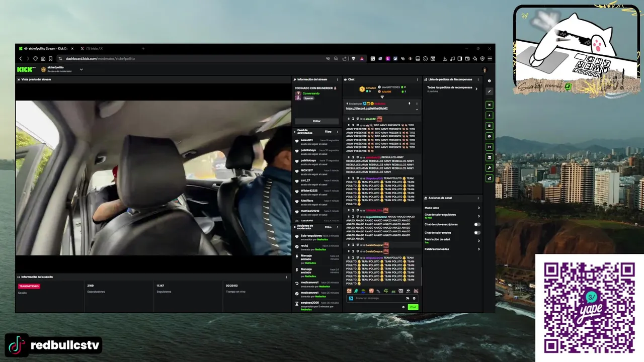Click the Kick logo
Viewport: 644px width, 362px height.
pyautogui.click(x=26, y=69)
